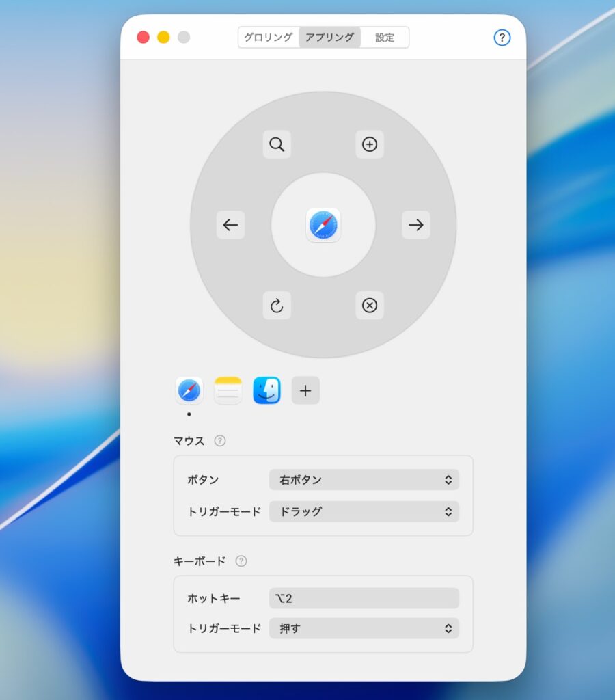Image resolution: width=615 pixels, height=700 pixels.
Task: Select the Finder app icon in the app list
Action: point(267,390)
